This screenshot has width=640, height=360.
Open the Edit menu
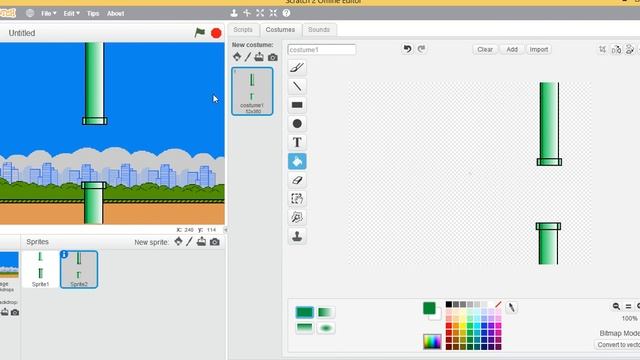(x=71, y=13)
